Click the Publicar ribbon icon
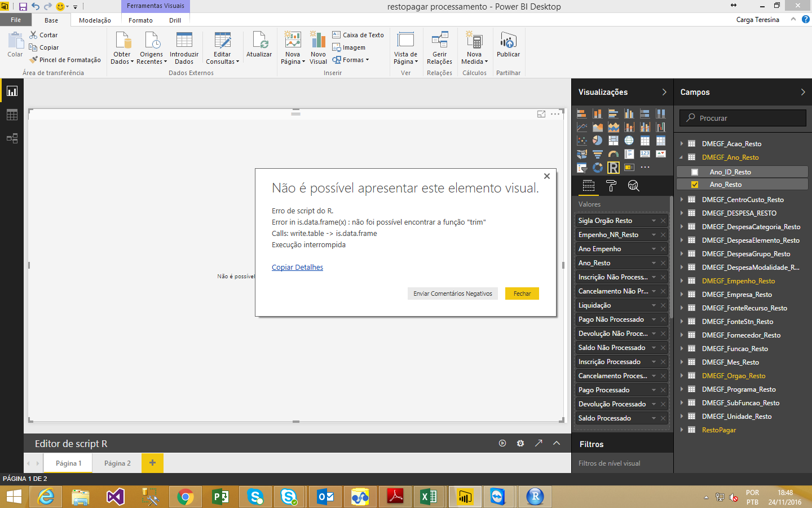 coord(508,45)
